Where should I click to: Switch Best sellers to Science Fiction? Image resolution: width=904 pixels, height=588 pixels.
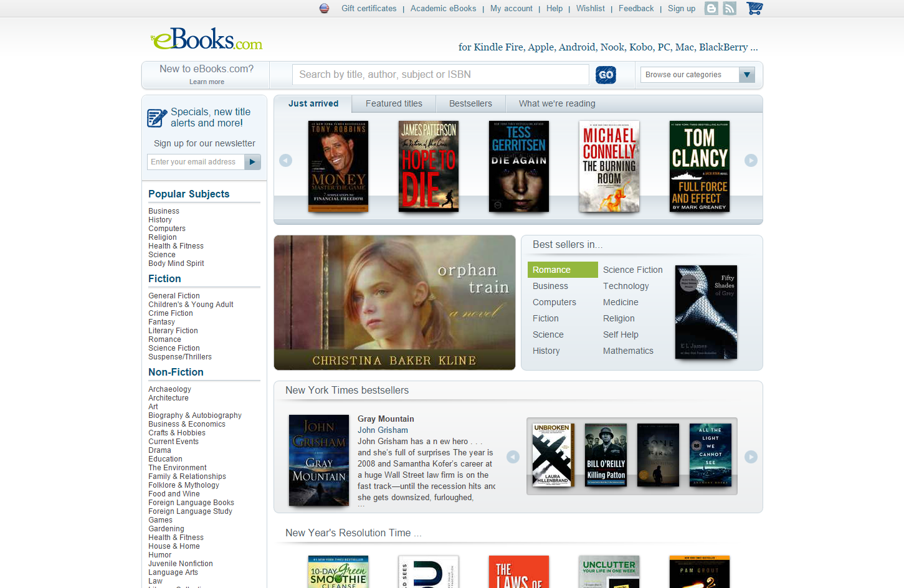click(632, 269)
